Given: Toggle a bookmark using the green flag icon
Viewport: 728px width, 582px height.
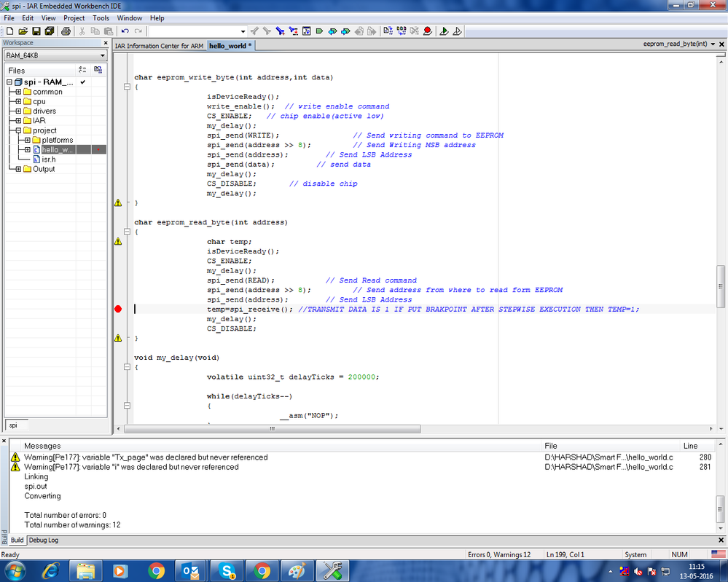Looking at the screenshot, I should pyautogui.click(x=319, y=31).
